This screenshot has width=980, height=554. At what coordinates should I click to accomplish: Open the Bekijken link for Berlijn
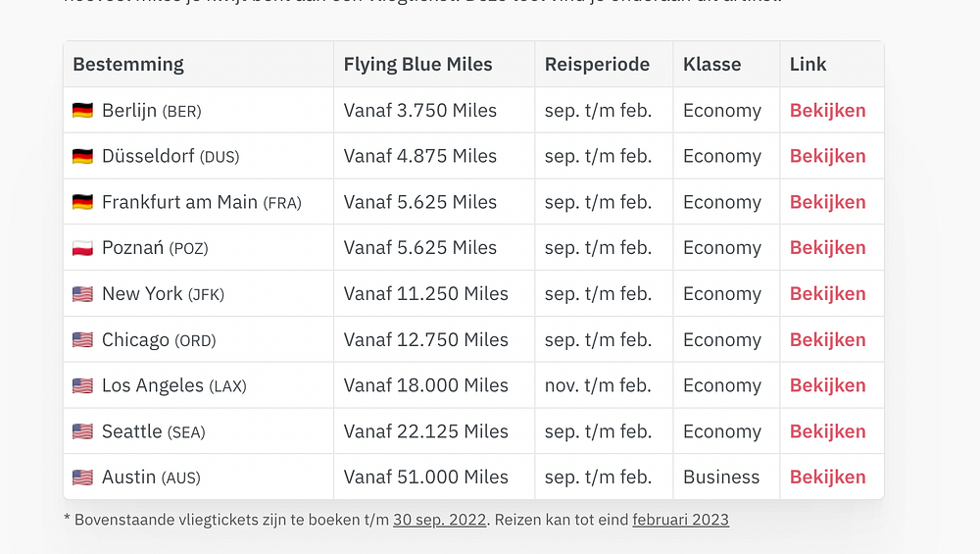827,111
